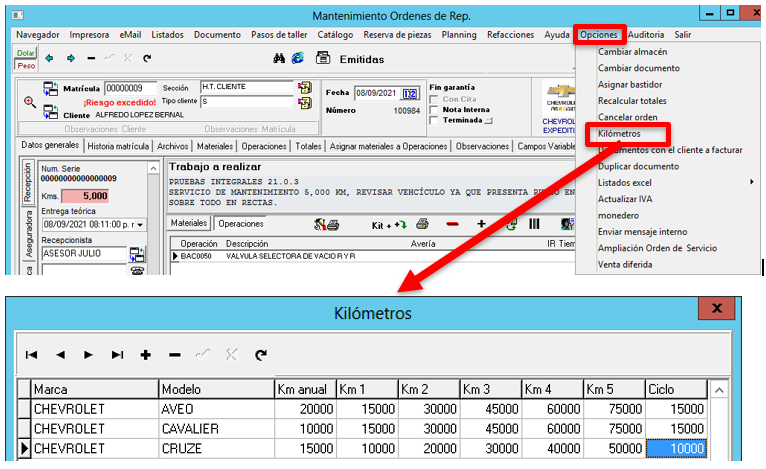Click the magnifier zoom icon beside Matrícula
This screenshot has width=766, height=469.
pos(30,101)
